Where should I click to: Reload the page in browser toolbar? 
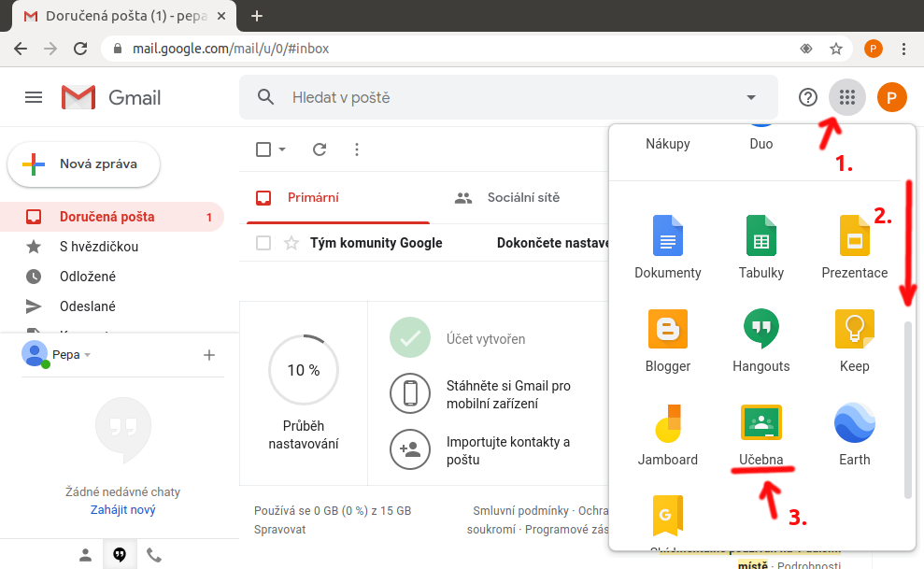(x=80, y=49)
